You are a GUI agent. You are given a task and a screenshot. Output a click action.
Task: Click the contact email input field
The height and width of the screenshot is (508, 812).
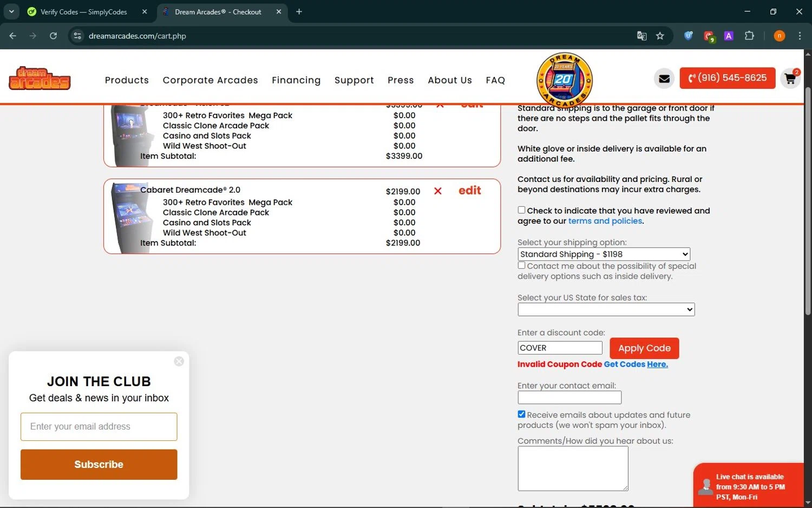[569, 398]
